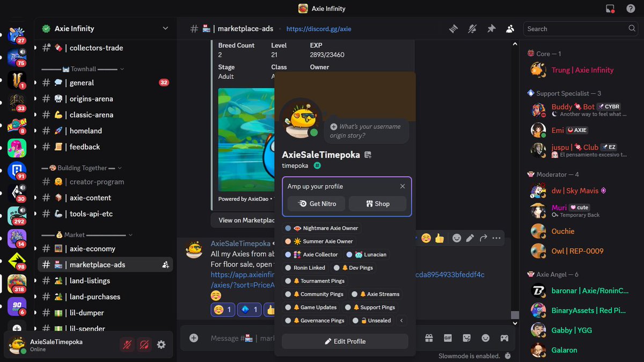Toggle the blue diamond reaction with count 1
The height and width of the screenshot is (362, 644).
248,309
